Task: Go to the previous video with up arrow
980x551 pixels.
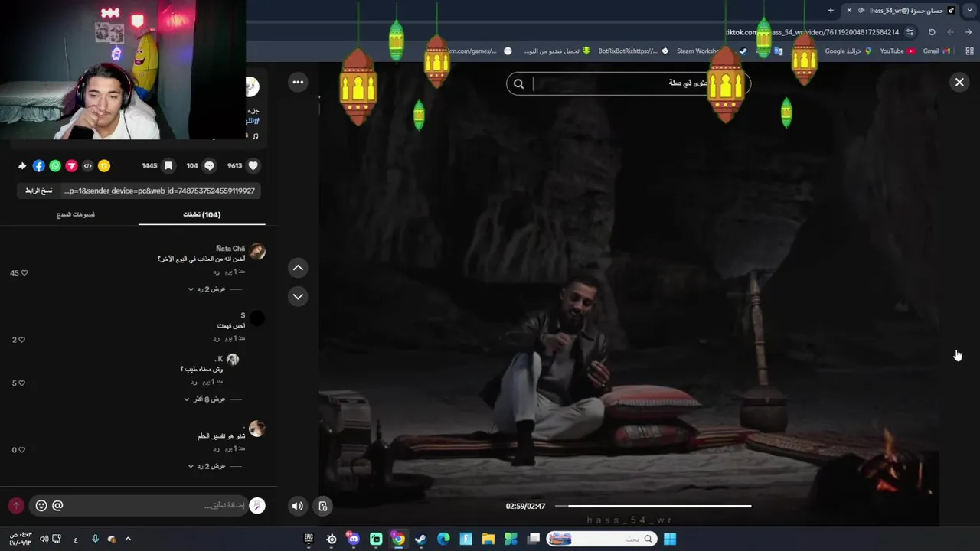Action: pyautogui.click(x=298, y=267)
